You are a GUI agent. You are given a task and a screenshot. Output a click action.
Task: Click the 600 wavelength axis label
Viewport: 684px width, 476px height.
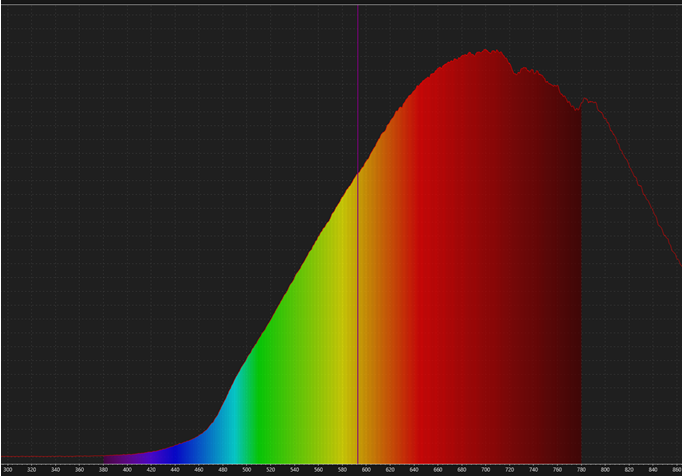tap(366, 469)
